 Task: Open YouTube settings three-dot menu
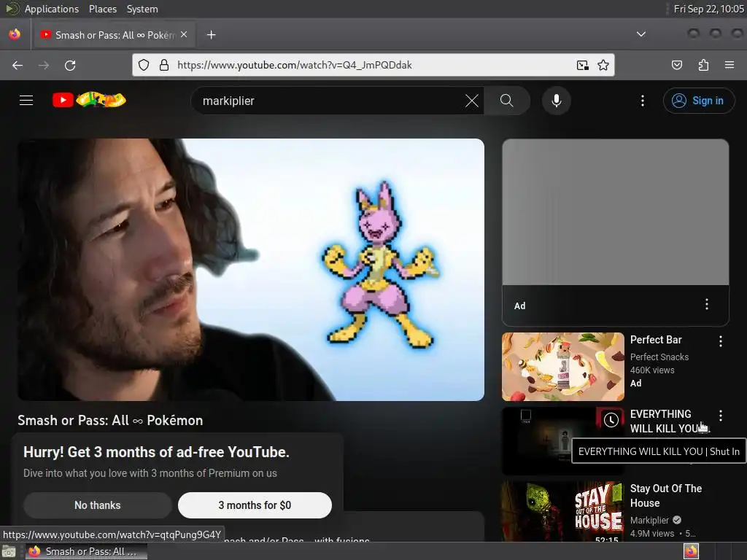(642, 101)
